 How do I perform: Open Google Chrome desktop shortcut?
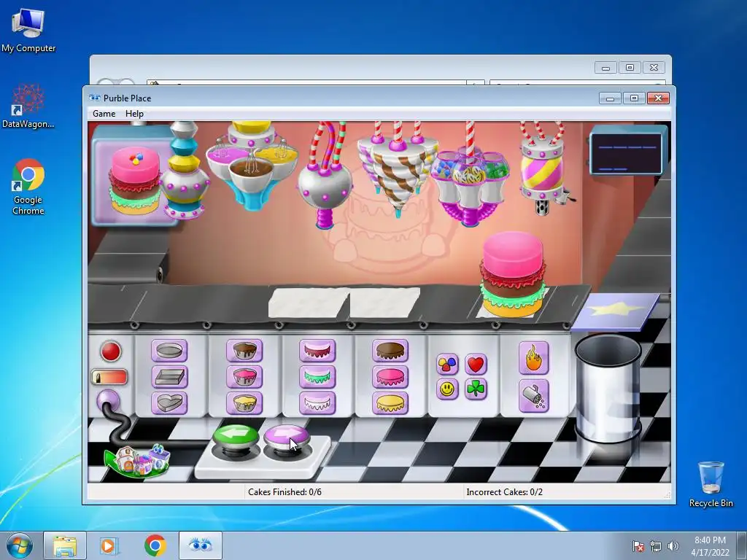pos(28,187)
